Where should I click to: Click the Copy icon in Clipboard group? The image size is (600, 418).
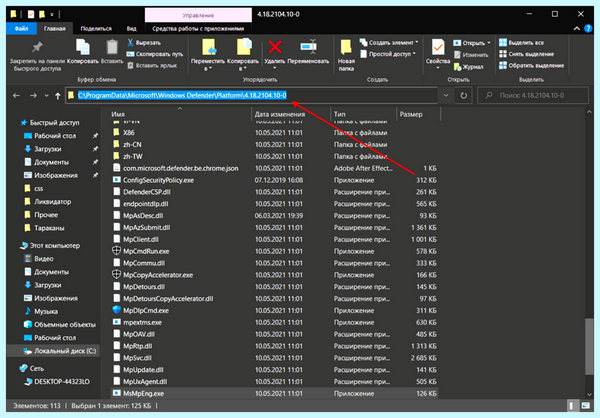(x=83, y=47)
